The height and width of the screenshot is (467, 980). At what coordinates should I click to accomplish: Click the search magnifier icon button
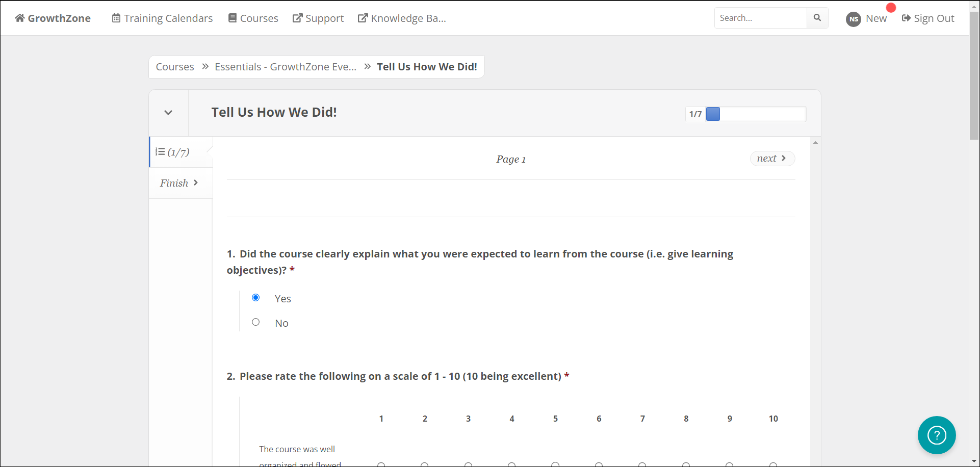[x=817, y=18]
